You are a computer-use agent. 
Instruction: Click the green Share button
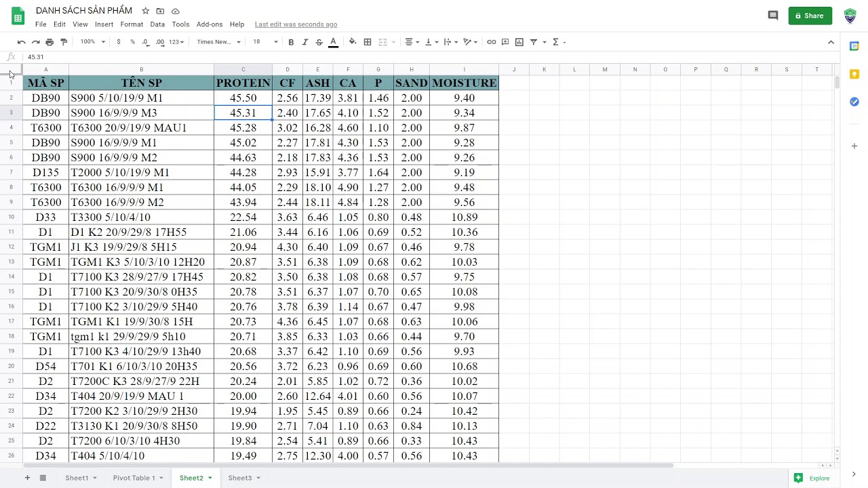(810, 16)
